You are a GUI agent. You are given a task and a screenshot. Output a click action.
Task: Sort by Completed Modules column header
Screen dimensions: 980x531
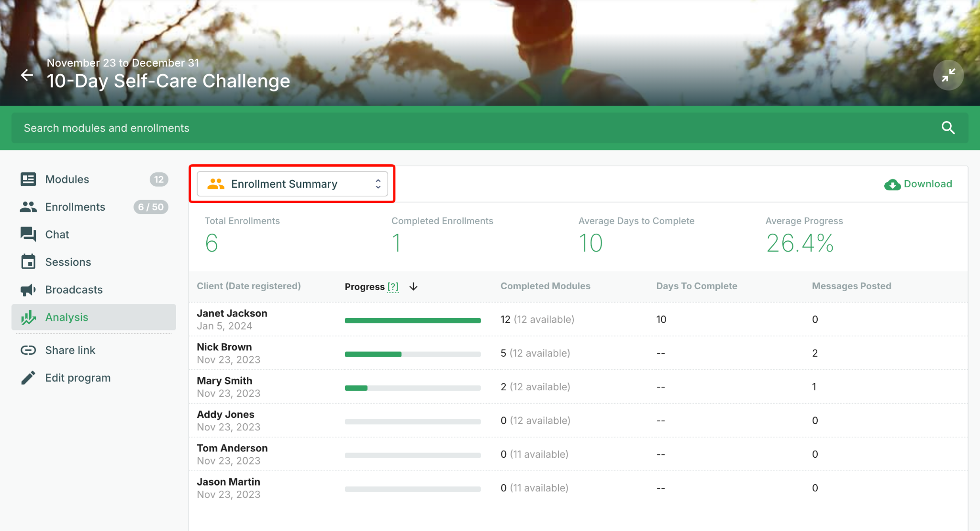[545, 286]
